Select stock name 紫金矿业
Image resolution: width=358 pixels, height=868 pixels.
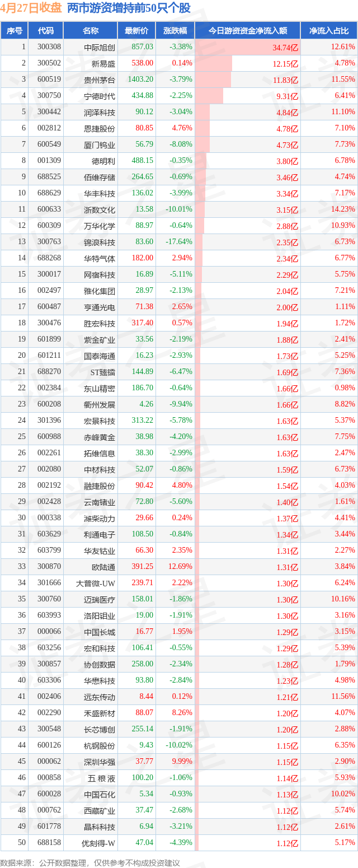(100, 339)
